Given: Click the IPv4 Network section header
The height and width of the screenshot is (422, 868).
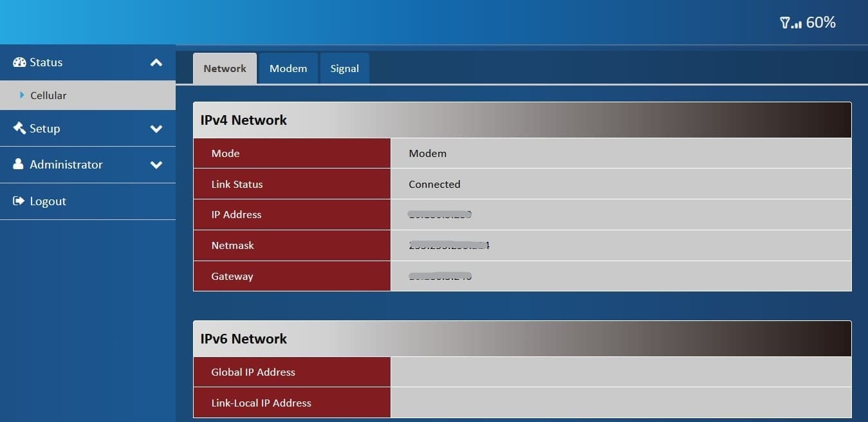Looking at the screenshot, I should (x=244, y=120).
